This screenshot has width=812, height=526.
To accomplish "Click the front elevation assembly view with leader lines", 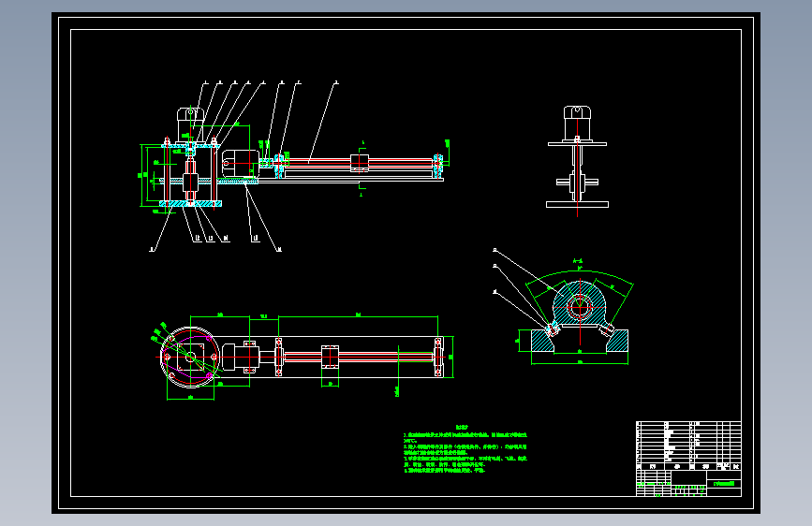I will (294, 167).
